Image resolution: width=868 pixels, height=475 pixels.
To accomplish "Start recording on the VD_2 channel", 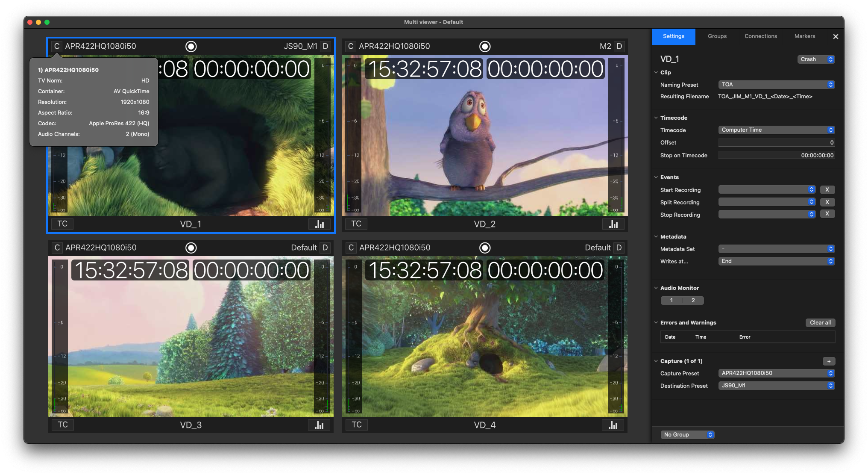I will tap(485, 46).
